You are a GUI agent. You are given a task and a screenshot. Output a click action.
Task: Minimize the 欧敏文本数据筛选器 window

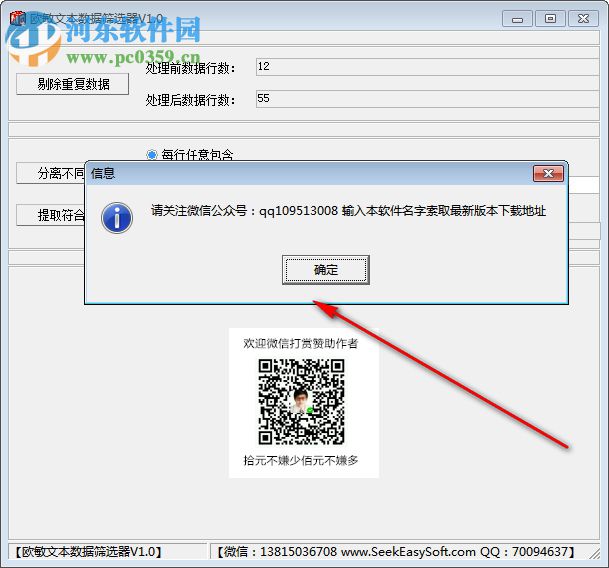(517, 19)
